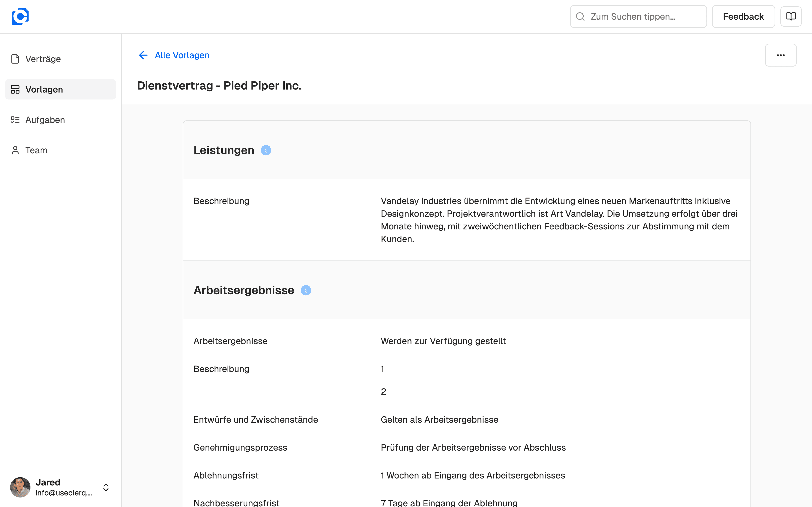Select the Vorlagen grid icon
The image size is (812, 507).
pyautogui.click(x=15, y=89)
